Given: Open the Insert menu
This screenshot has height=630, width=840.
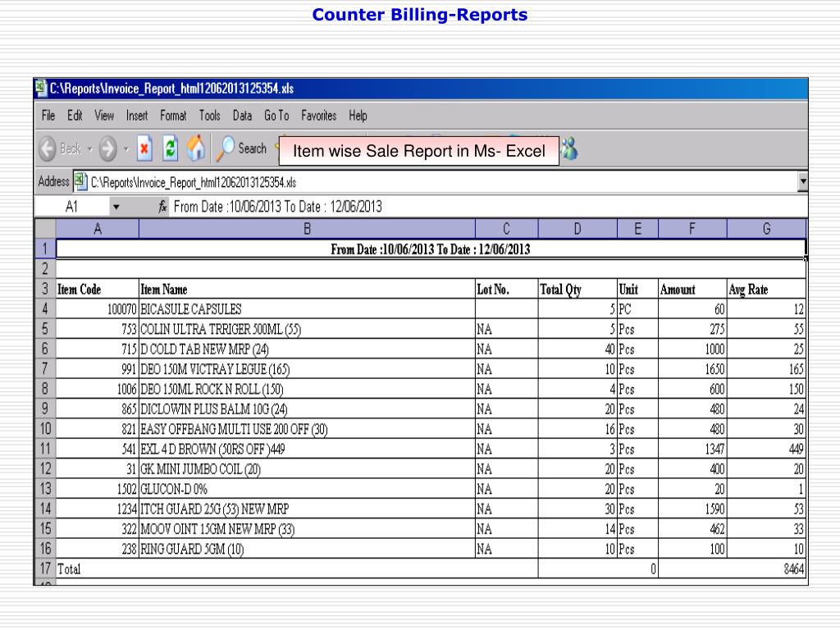Looking at the screenshot, I should point(137,115).
